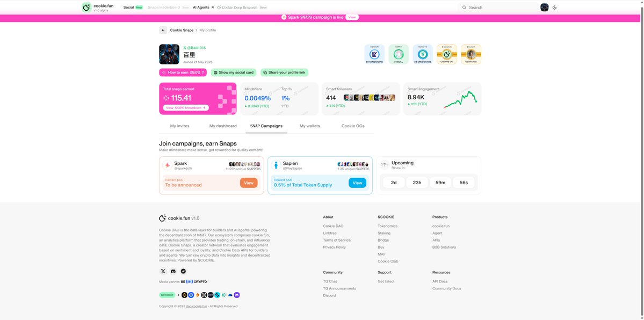The height and width of the screenshot is (320, 644).
Task: Open the @Baili1018 X handle link
Action: point(194,48)
